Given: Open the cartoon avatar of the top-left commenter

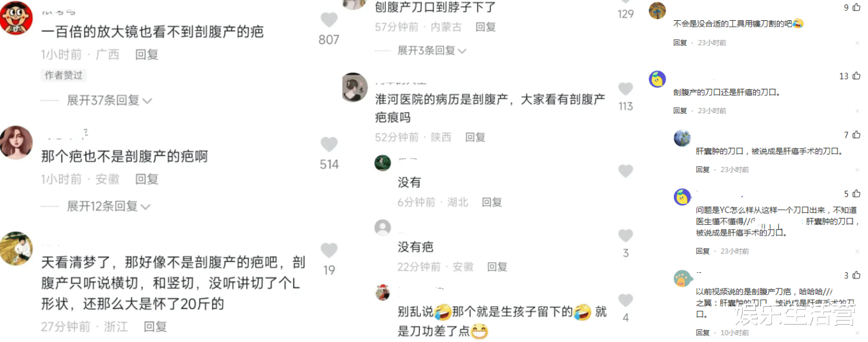Looking at the screenshot, I should [x=15, y=18].
